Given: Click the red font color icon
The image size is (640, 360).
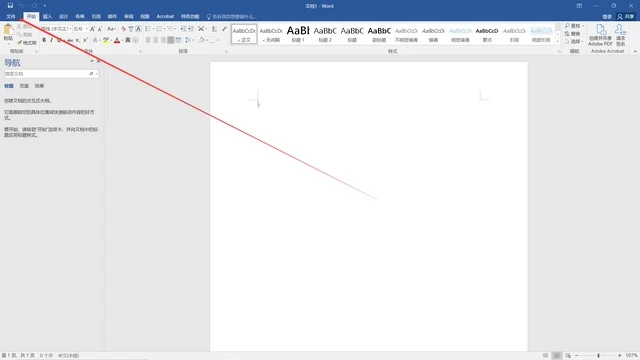Looking at the screenshot, I should [117, 40].
